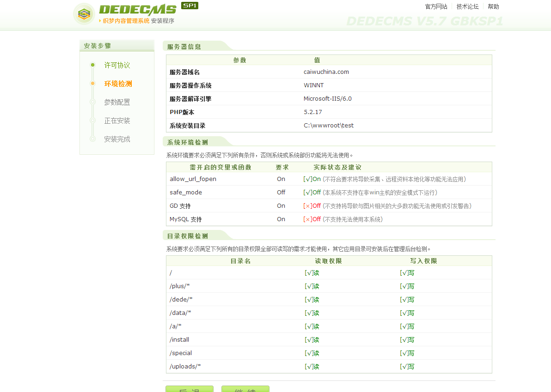Click the 正在安装 step bullet icon
This screenshot has height=392, width=551.
92,121
